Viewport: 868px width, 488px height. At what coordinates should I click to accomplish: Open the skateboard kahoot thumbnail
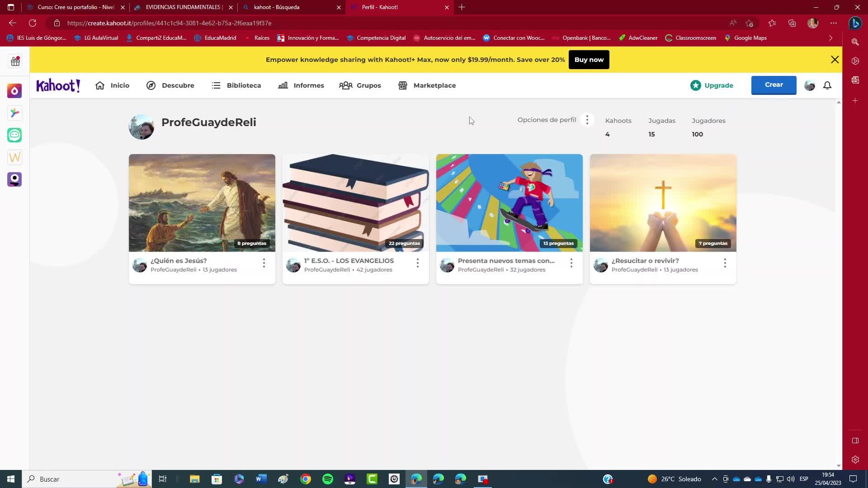pyautogui.click(x=509, y=202)
